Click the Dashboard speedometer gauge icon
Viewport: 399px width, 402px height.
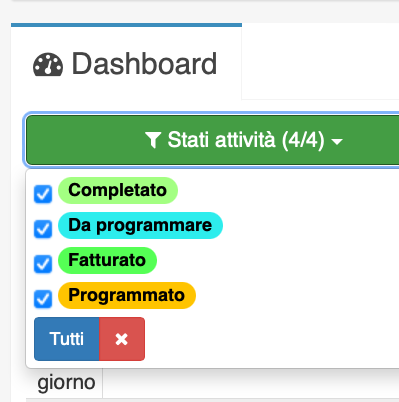(48, 65)
